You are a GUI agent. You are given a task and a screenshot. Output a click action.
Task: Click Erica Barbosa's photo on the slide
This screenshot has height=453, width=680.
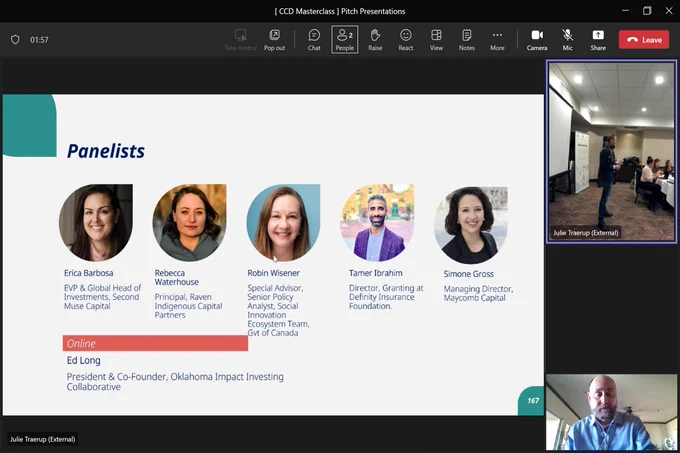point(96,222)
